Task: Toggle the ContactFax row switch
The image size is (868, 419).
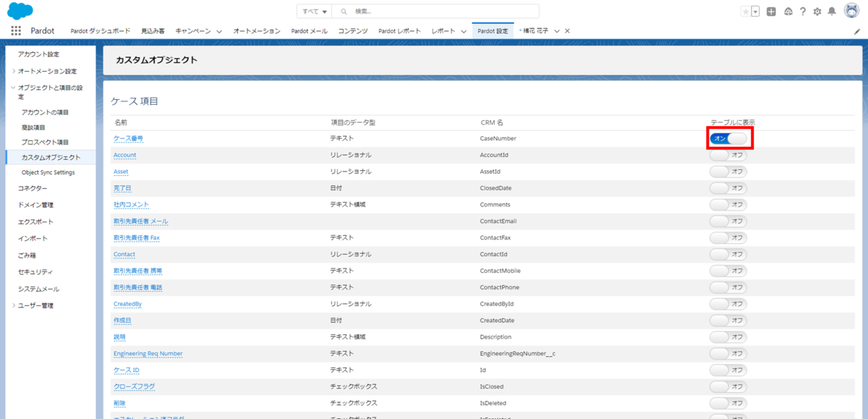Action: pos(728,237)
